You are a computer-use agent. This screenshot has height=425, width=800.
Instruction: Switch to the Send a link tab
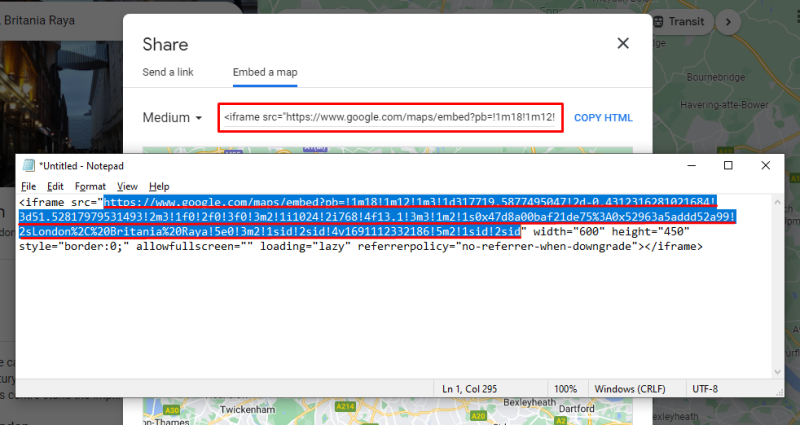(x=168, y=72)
